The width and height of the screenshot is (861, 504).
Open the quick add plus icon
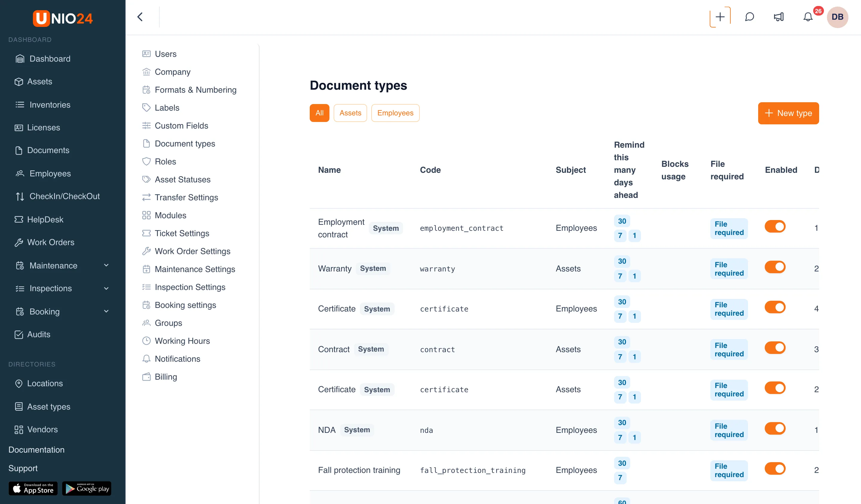pos(720,17)
